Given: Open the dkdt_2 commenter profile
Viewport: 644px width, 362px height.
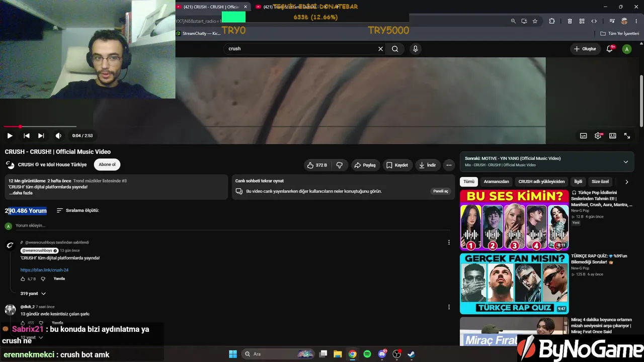Looking at the screenshot, I should [11, 309].
